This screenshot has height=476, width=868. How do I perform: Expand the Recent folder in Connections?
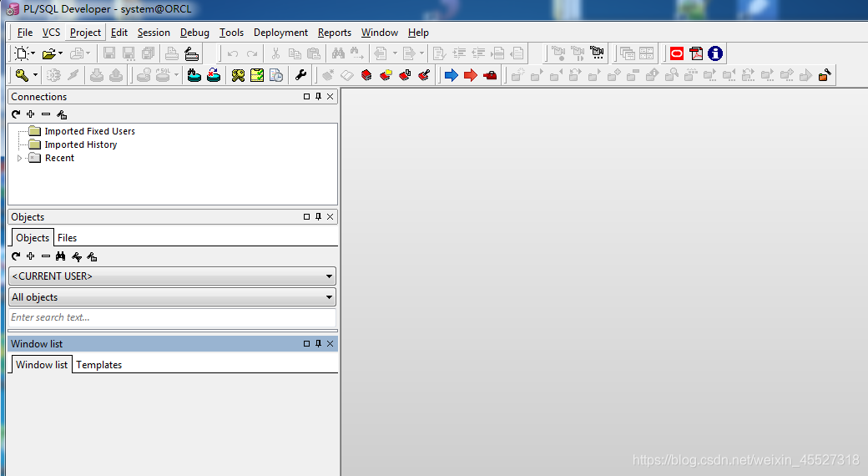[x=19, y=159]
